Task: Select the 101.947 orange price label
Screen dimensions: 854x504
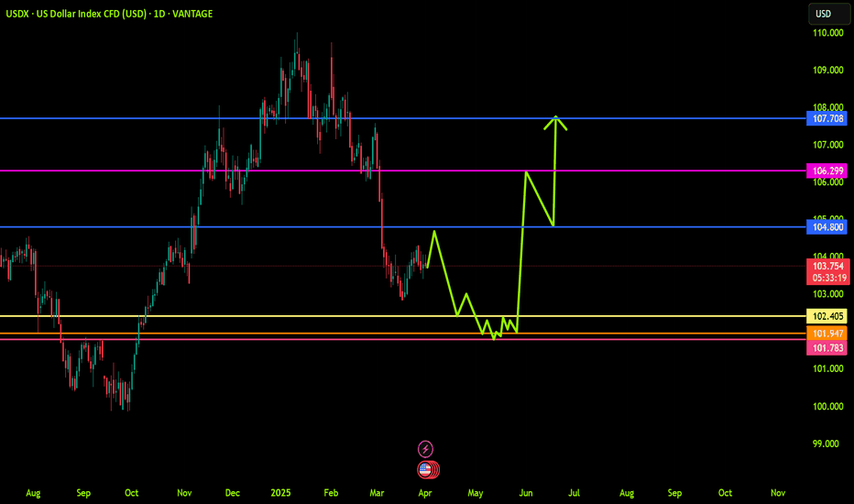Action: tap(827, 334)
